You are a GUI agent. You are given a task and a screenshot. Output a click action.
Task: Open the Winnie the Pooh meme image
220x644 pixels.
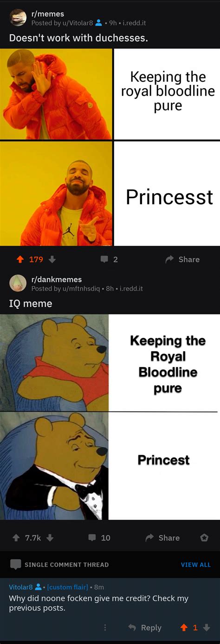(110, 417)
